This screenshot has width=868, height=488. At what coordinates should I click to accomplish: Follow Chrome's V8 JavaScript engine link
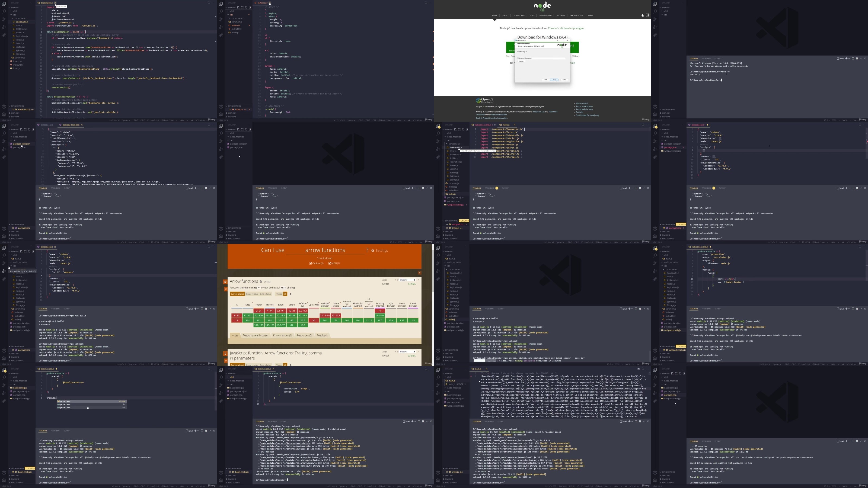click(566, 28)
